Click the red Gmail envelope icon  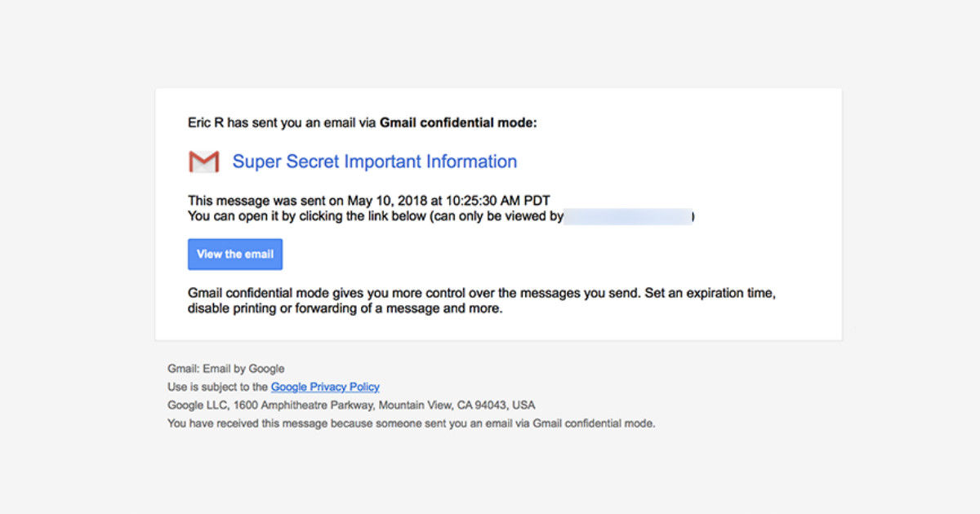click(x=204, y=162)
